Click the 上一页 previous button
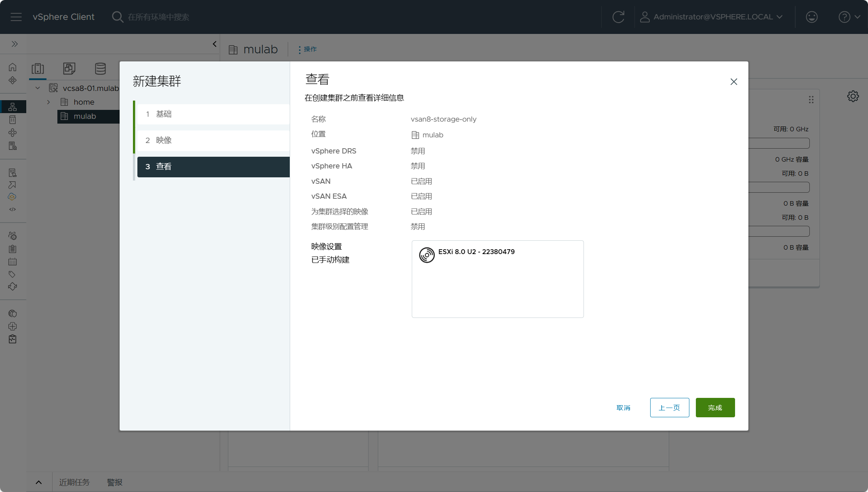The width and height of the screenshot is (868, 492). (670, 408)
